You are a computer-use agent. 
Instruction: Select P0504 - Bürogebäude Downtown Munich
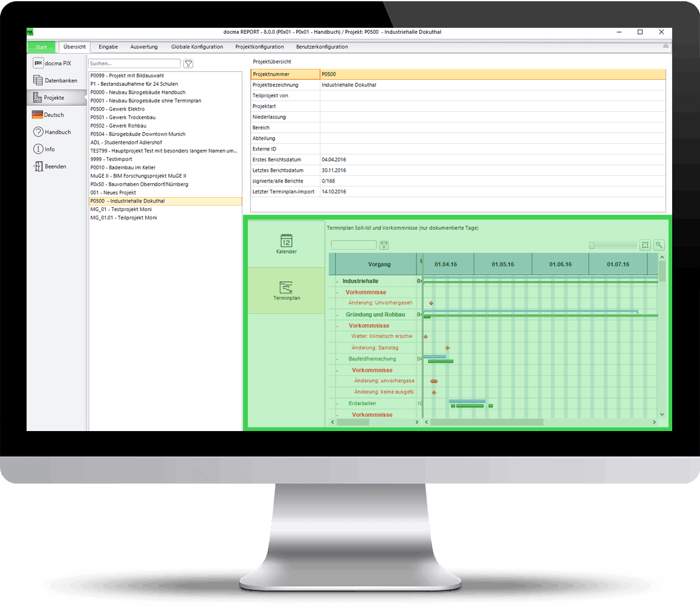pyautogui.click(x=165, y=134)
